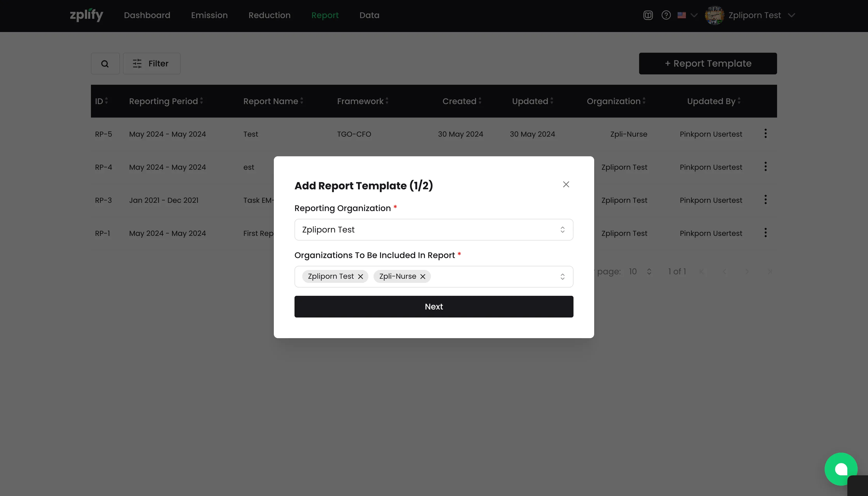Remove the Zpliporn Test organization tag
The height and width of the screenshot is (496, 868).
pos(360,276)
